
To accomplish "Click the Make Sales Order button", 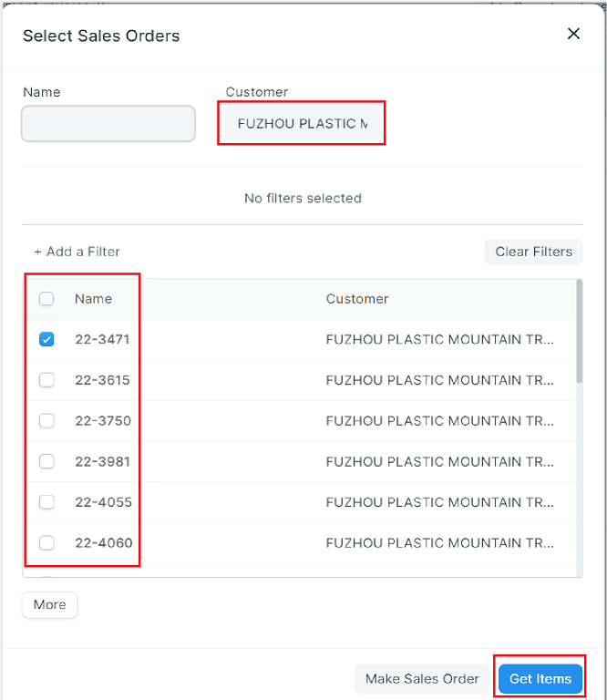I will click(x=422, y=678).
